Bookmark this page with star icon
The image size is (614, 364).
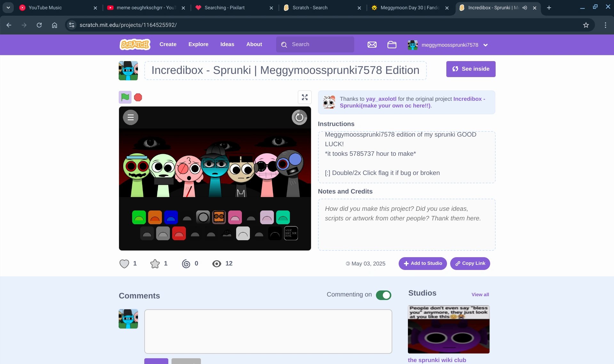coord(586,25)
